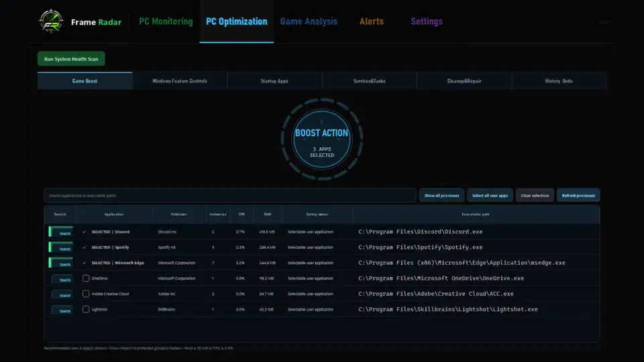Sort by the RAM column header
Screen dimensions: 644x362
[x=268, y=215]
